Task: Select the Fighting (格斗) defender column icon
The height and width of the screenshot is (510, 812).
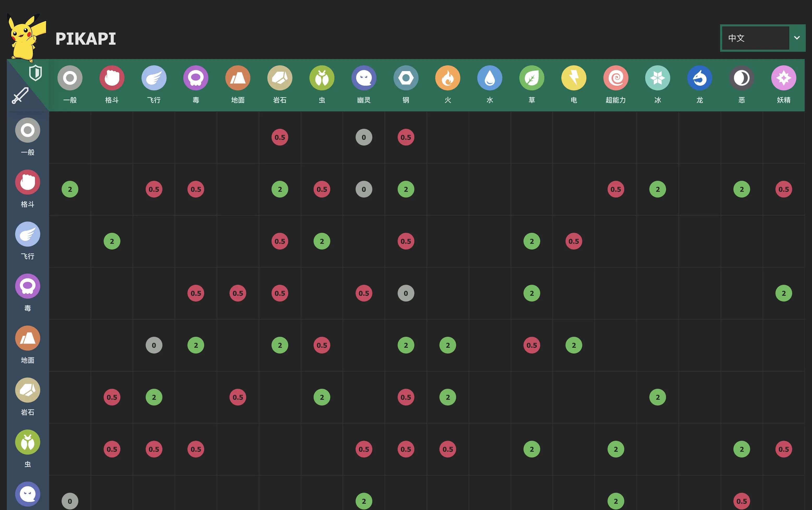Action: pos(112,78)
